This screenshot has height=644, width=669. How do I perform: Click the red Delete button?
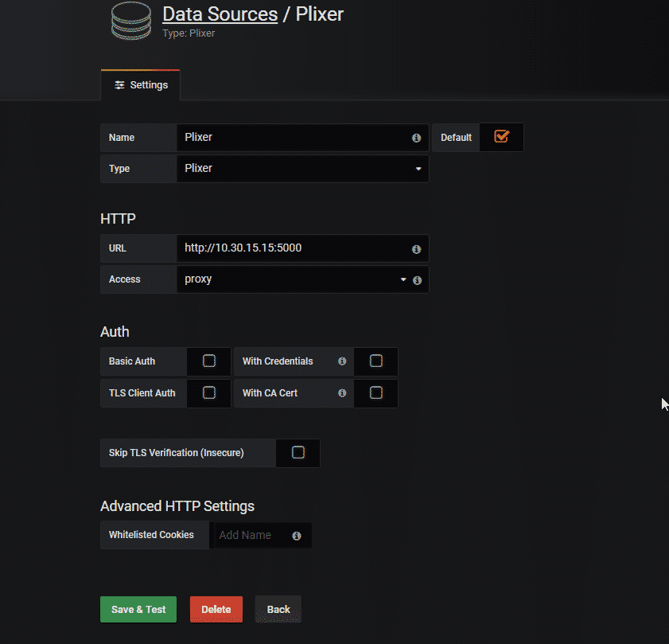[216, 610]
